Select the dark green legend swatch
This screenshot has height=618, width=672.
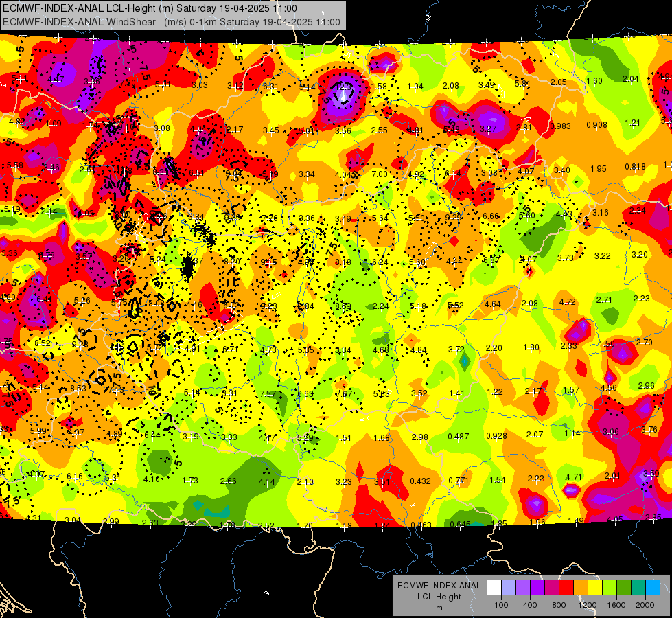click(624, 588)
